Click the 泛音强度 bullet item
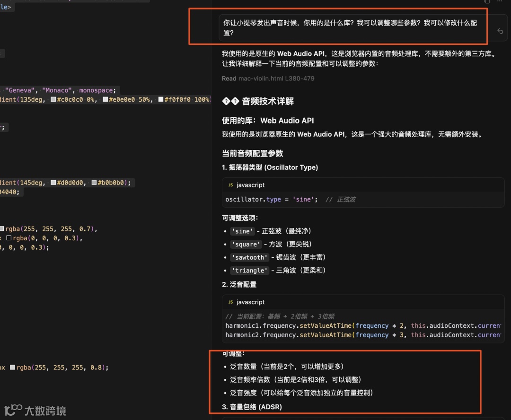The height and width of the screenshot is (420, 511). point(301,393)
